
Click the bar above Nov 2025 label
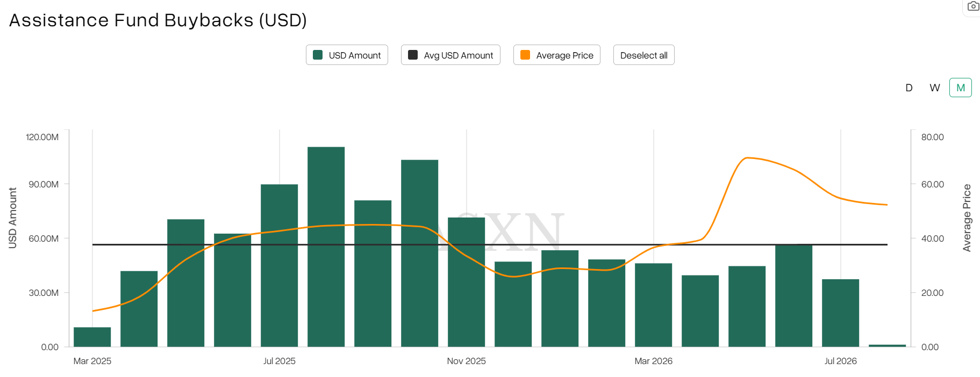(467, 282)
